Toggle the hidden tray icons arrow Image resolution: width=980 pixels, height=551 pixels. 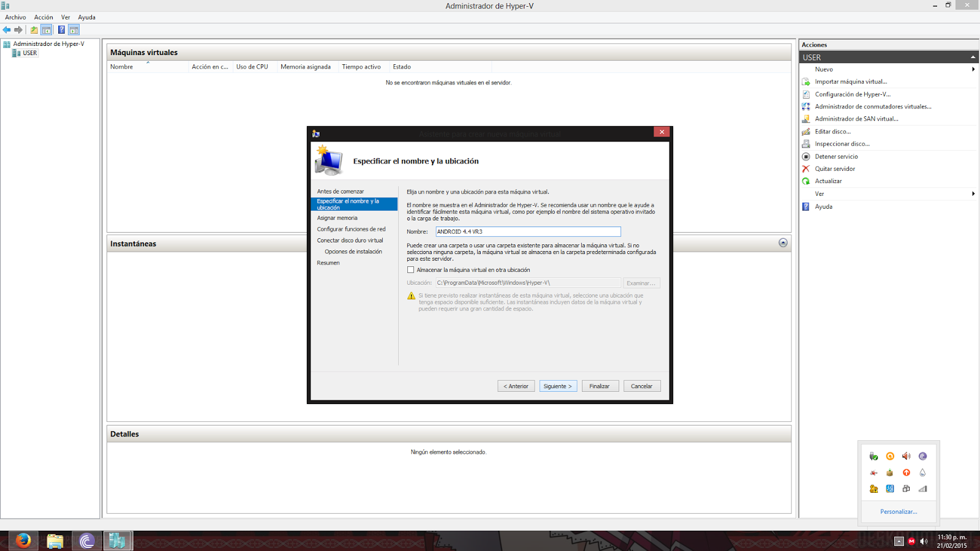tap(899, 541)
